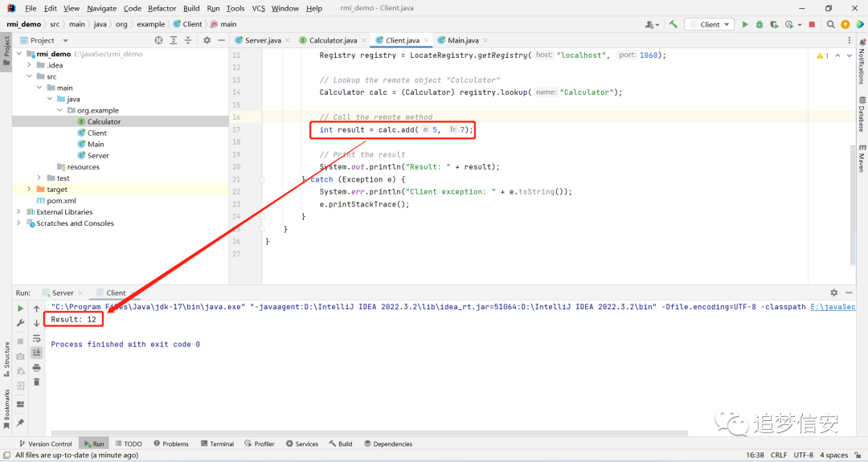Open the Terminal tool window
The image size is (868, 462).
pos(217,444)
